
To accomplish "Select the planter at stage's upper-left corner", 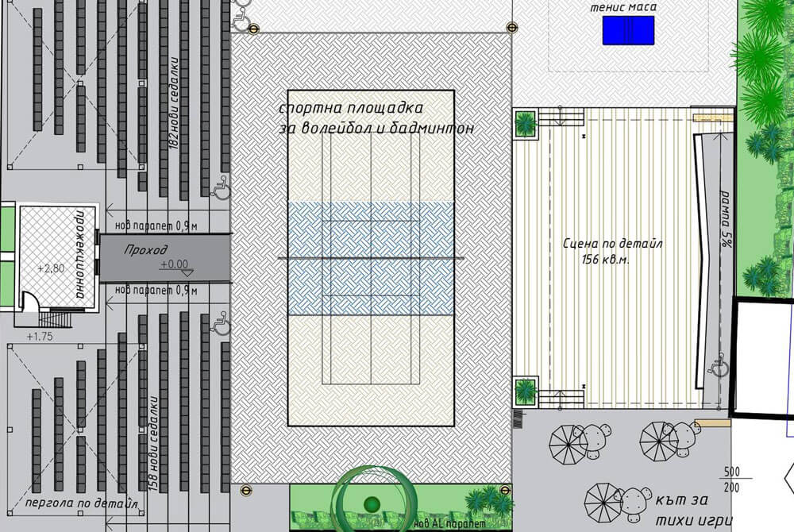I will (x=526, y=124).
